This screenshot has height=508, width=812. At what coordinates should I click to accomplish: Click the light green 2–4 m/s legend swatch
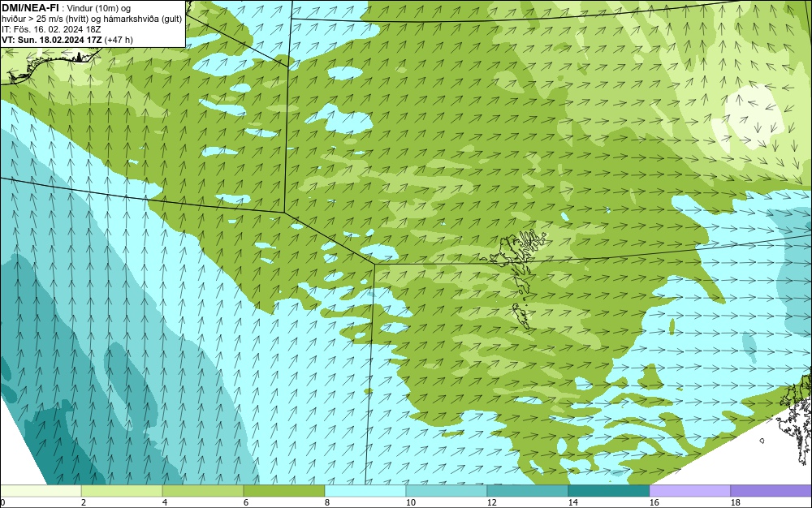click(x=122, y=490)
